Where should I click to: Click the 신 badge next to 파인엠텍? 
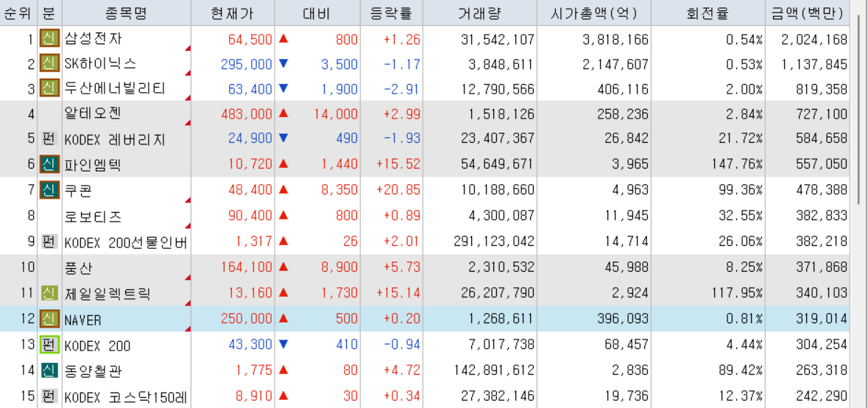tap(49, 164)
